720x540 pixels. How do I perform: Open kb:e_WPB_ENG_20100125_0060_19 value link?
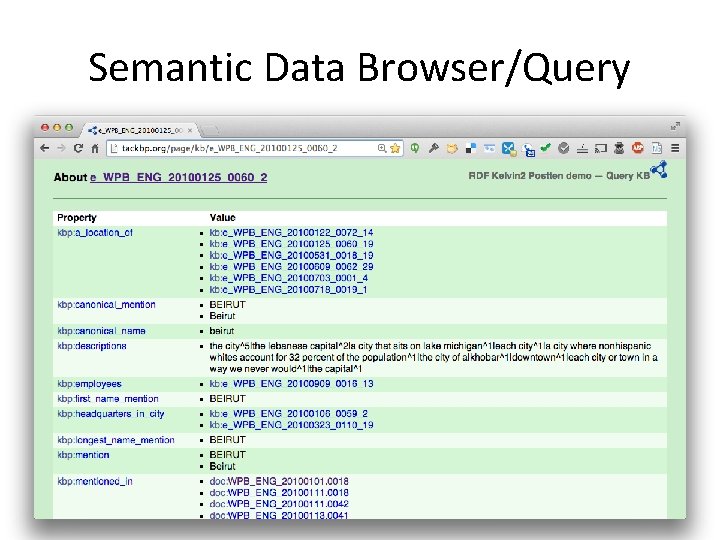pyautogui.click(x=291, y=244)
